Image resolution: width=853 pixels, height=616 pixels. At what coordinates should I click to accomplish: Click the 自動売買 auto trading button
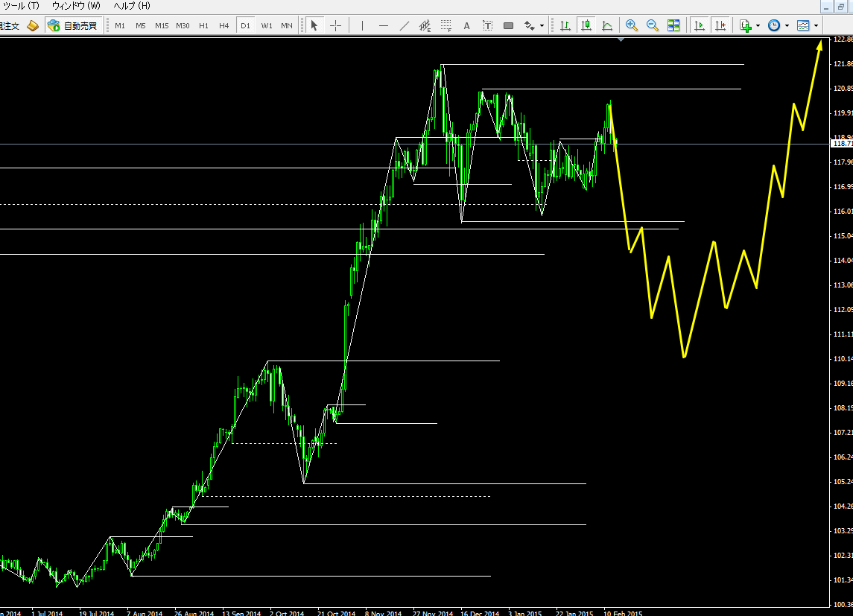(72, 25)
